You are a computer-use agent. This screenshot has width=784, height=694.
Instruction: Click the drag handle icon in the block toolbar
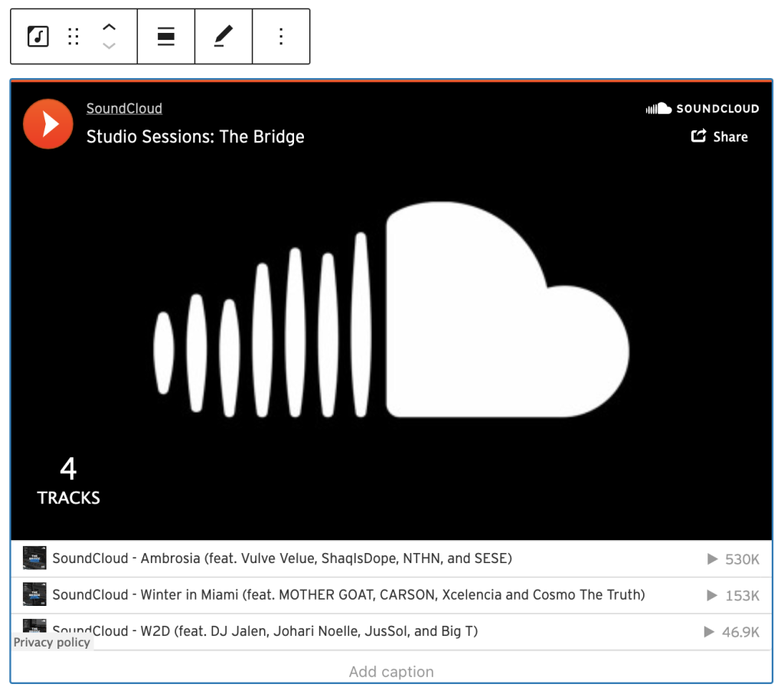[x=73, y=36]
